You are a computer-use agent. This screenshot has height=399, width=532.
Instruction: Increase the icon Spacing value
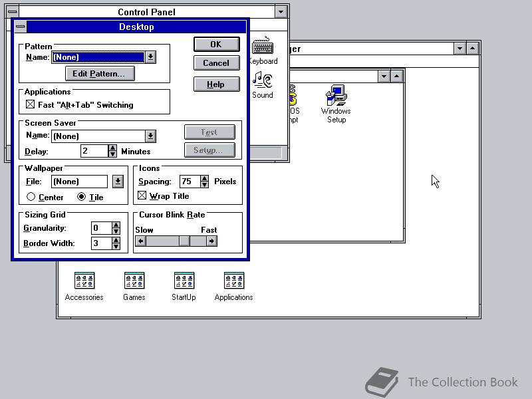(204, 178)
